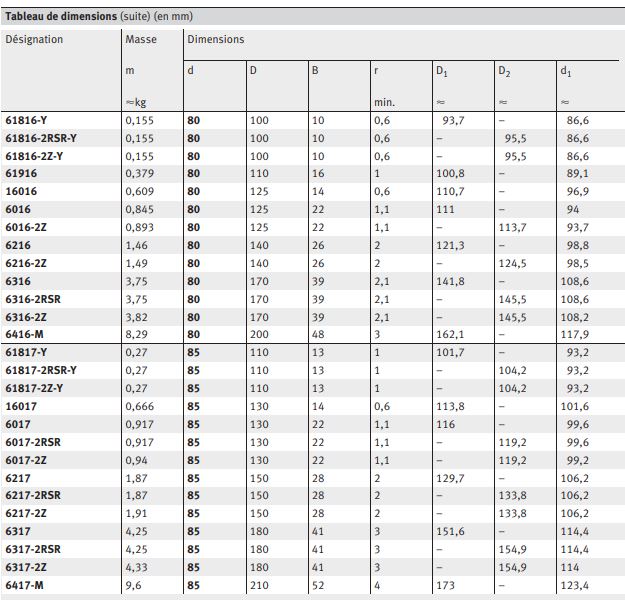Screen dimensions: 625x600
Task: Select width value 52
Action: pos(318,585)
